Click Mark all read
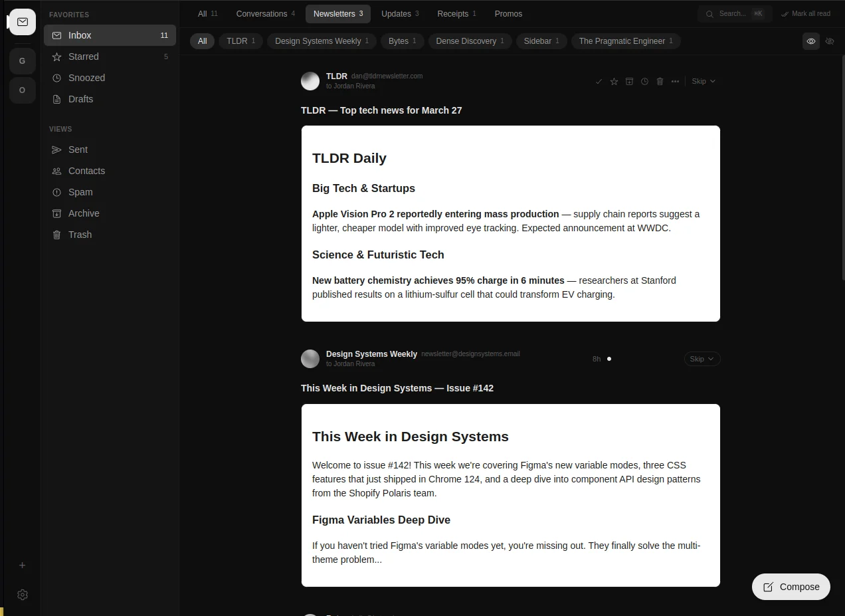The height and width of the screenshot is (616, 845). coord(806,13)
